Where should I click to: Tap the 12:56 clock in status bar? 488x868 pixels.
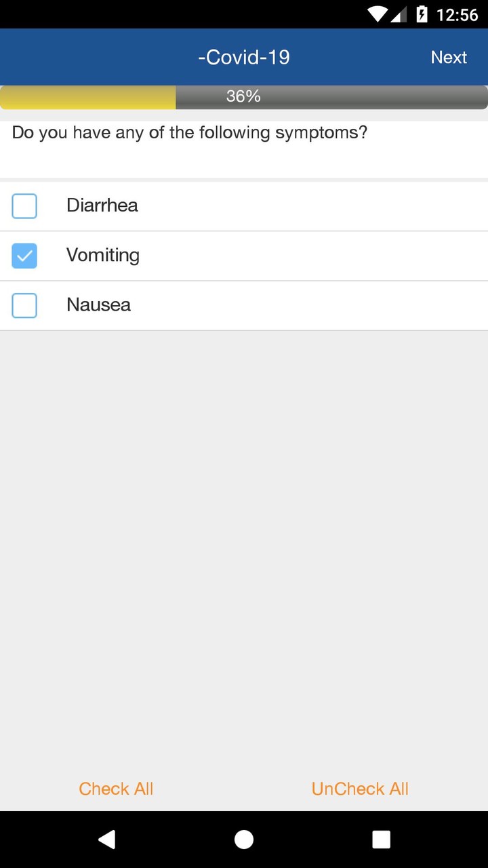[x=457, y=14]
